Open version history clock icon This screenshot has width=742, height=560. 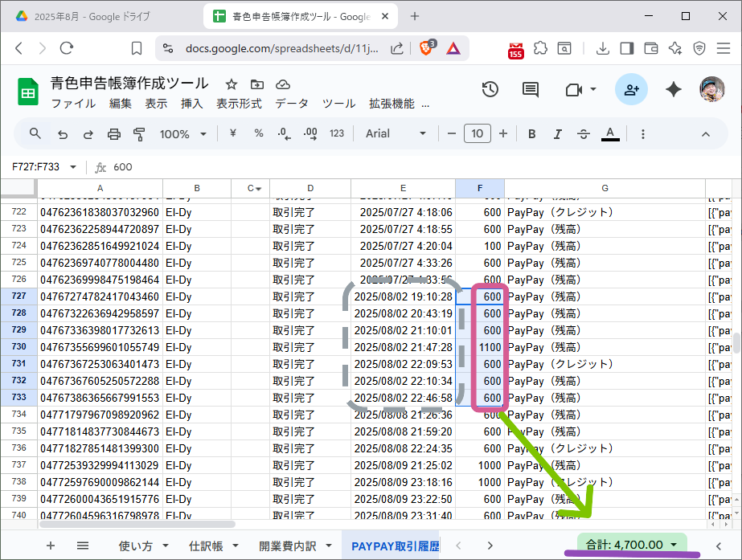coord(490,89)
